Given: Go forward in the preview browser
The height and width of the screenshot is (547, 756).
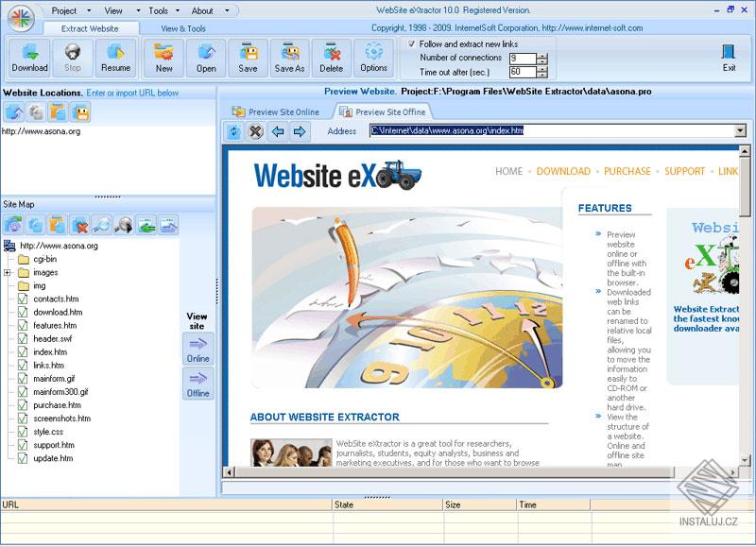Looking at the screenshot, I should [x=300, y=131].
